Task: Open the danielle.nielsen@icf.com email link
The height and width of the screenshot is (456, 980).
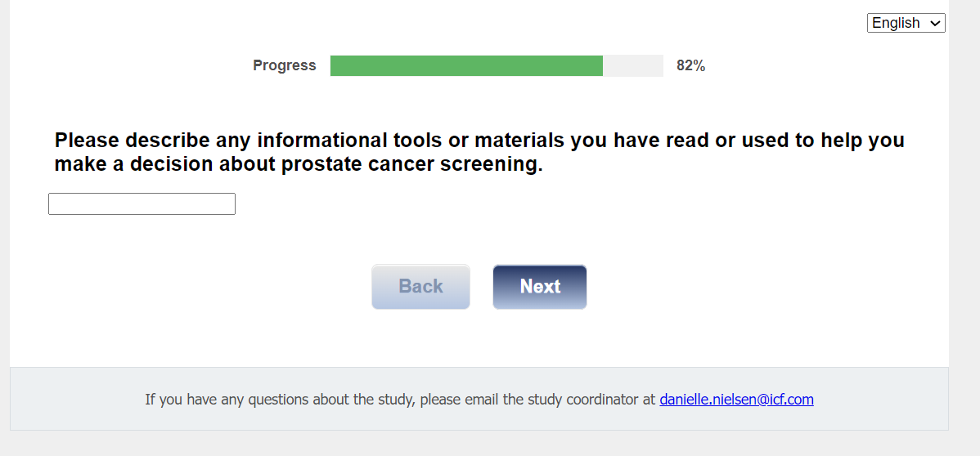Action: coord(736,400)
